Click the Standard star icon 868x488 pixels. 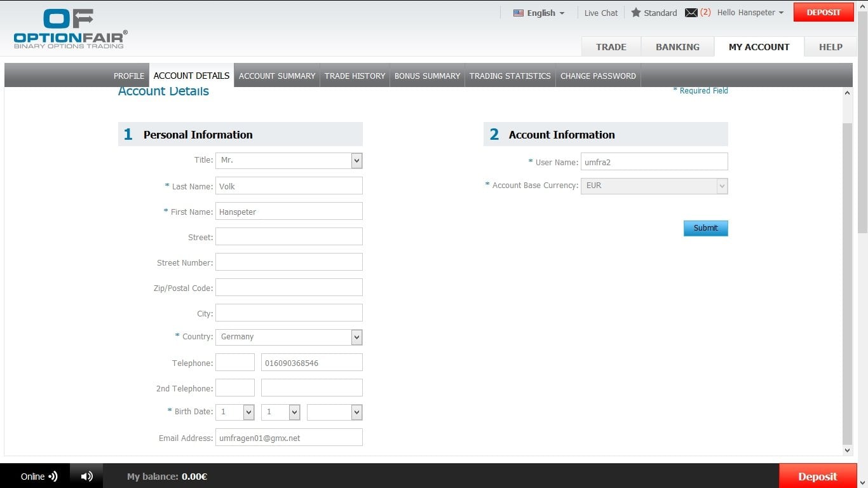tap(635, 12)
